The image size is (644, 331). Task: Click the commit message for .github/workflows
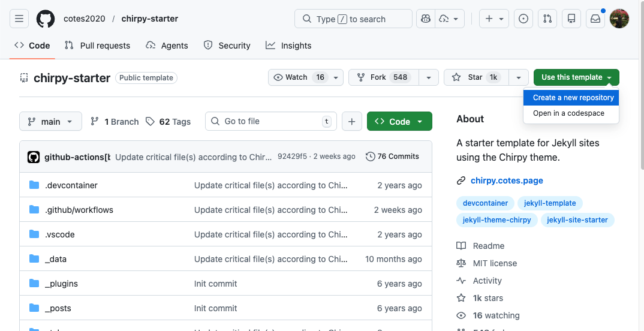point(271,210)
